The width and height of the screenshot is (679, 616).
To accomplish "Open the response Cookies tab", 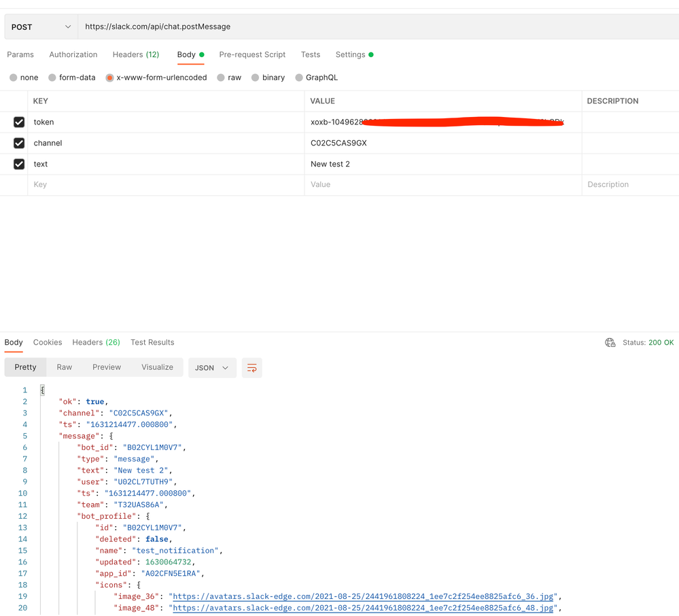I will [48, 342].
